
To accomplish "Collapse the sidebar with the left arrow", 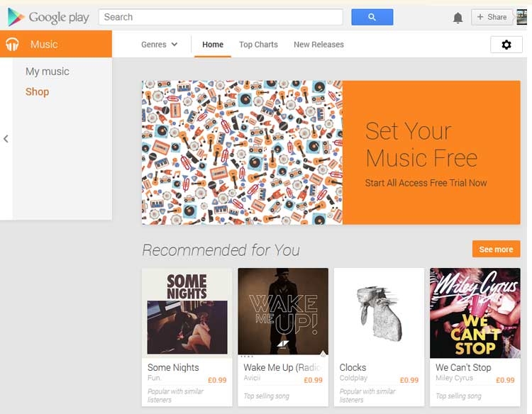I will [x=6, y=139].
